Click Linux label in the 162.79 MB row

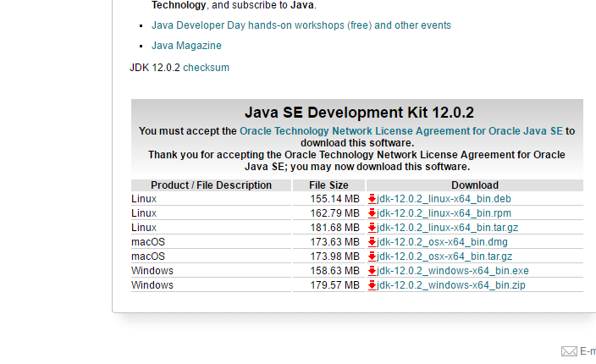pyautogui.click(x=144, y=213)
